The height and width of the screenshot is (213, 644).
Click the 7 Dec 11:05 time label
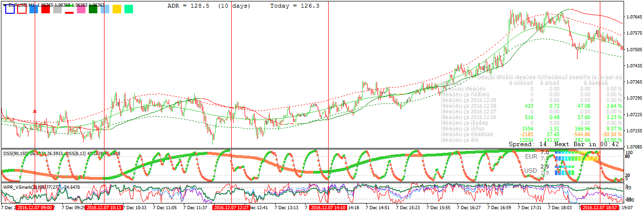pos(166,208)
